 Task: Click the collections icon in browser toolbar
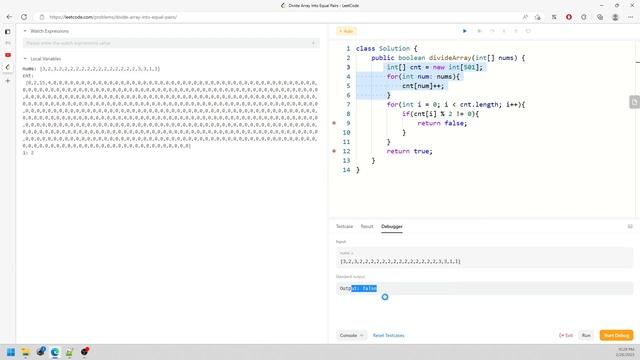[600, 17]
